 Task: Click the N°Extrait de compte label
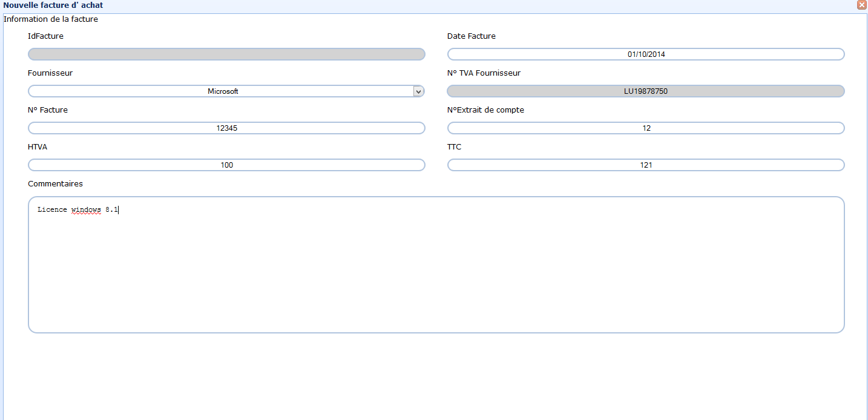pos(485,110)
